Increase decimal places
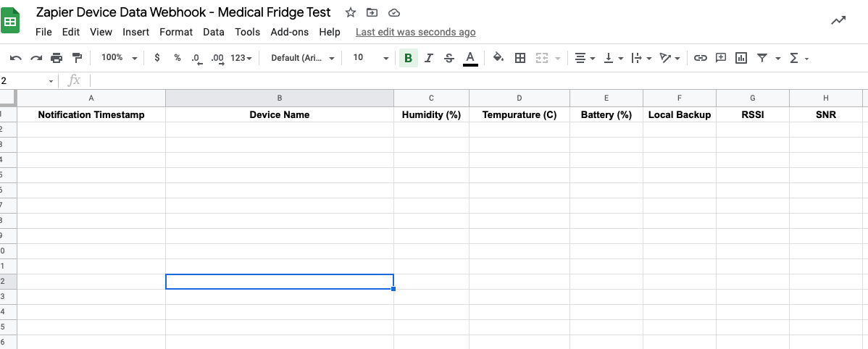The height and width of the screenshot is (349, 868). [x=217, y=58]
